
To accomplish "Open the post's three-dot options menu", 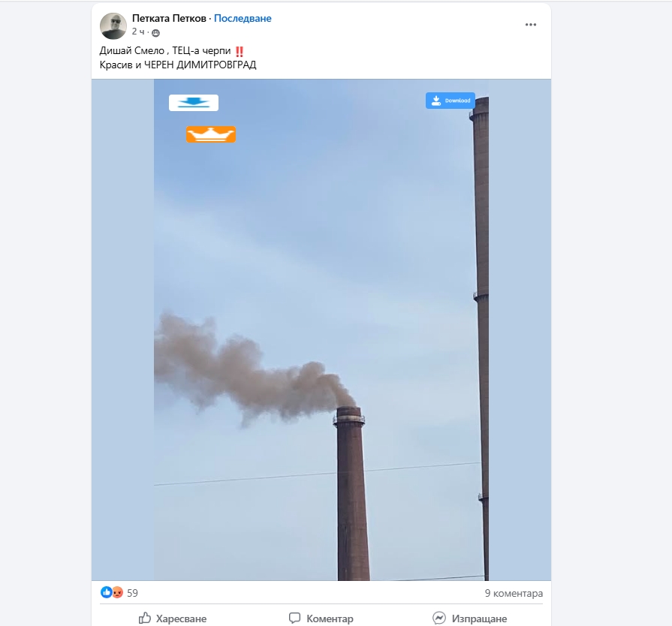I will tap(531, 25).
